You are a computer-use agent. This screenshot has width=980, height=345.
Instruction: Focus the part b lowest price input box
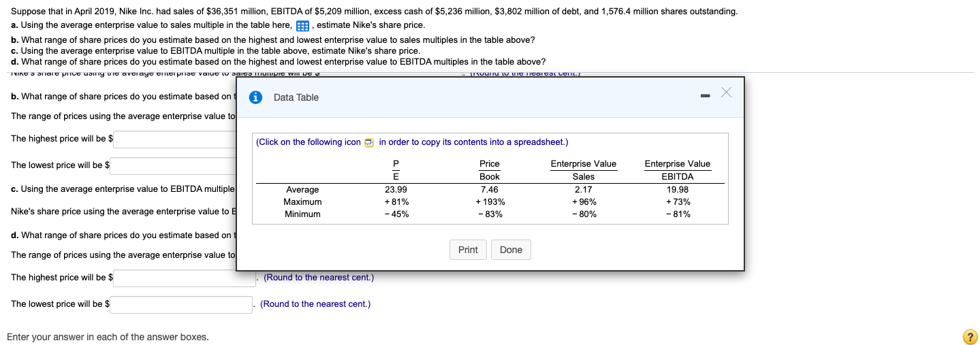pyautogui.click(x=173, y=166)
